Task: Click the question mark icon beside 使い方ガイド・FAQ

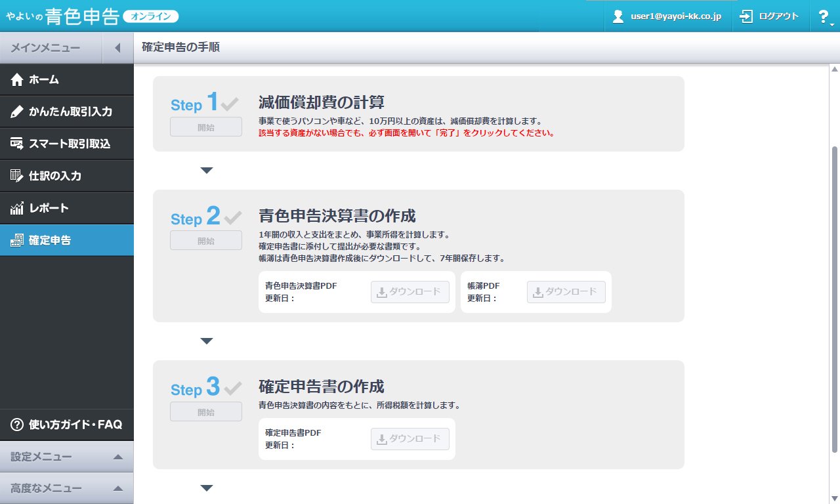Action: [x=17, y=425]
